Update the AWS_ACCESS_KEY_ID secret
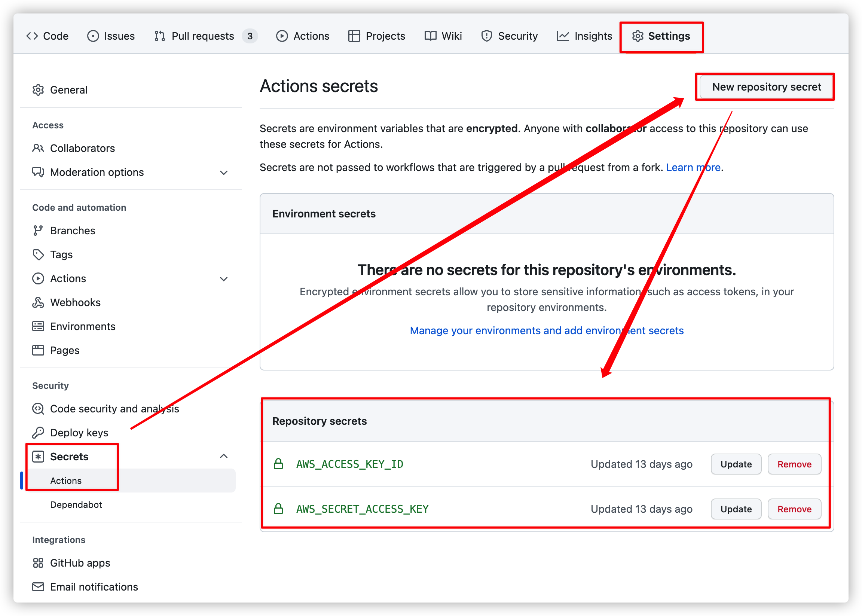Viewport: 862px width, 616px height. coord(736,464)
